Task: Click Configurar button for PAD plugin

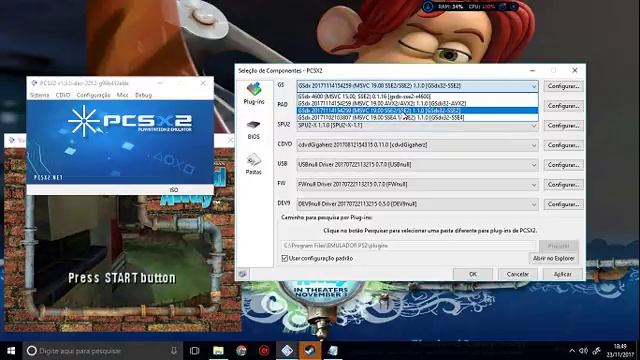Action: tap(563, 106)
